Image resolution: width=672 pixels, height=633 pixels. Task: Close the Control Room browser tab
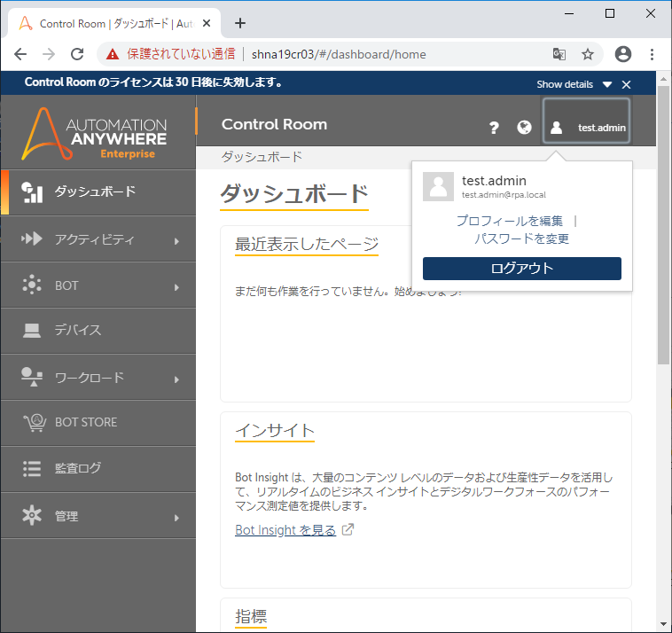coord(207,23)
